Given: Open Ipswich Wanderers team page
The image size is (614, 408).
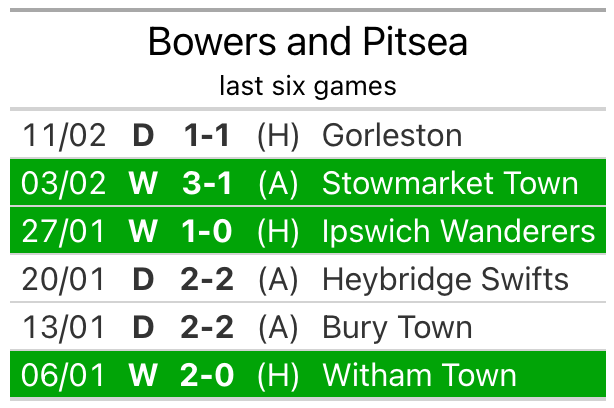Looking at the screenshot, I should pyautogui.click(x=458, y=231).
